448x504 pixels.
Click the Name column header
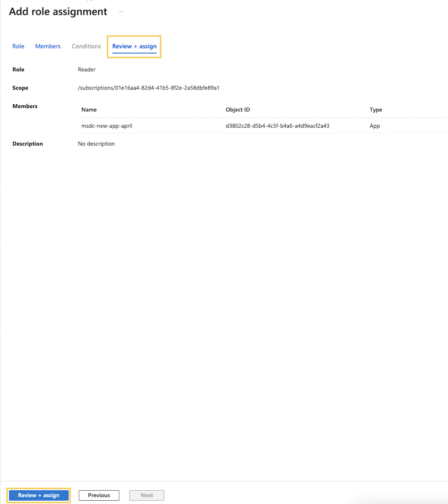(89, 109)
